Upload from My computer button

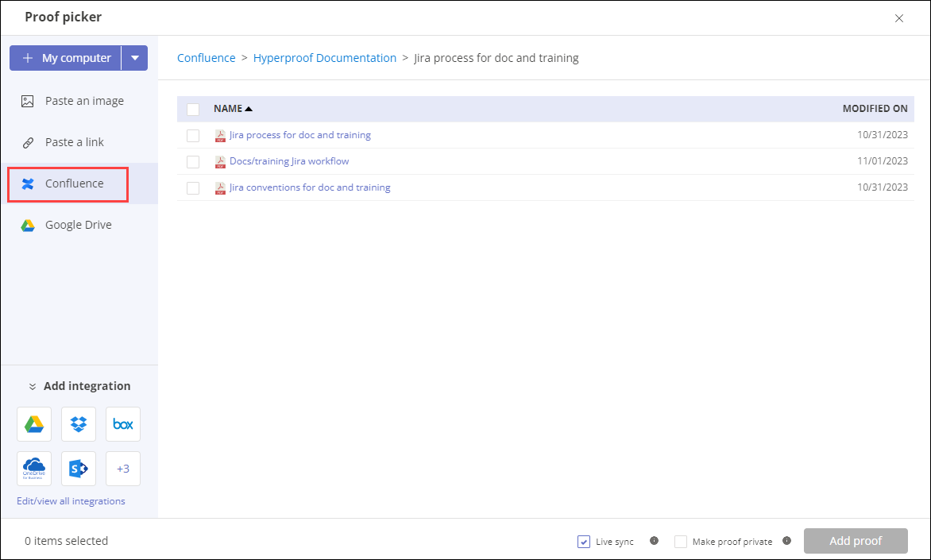tap(65, 58)
